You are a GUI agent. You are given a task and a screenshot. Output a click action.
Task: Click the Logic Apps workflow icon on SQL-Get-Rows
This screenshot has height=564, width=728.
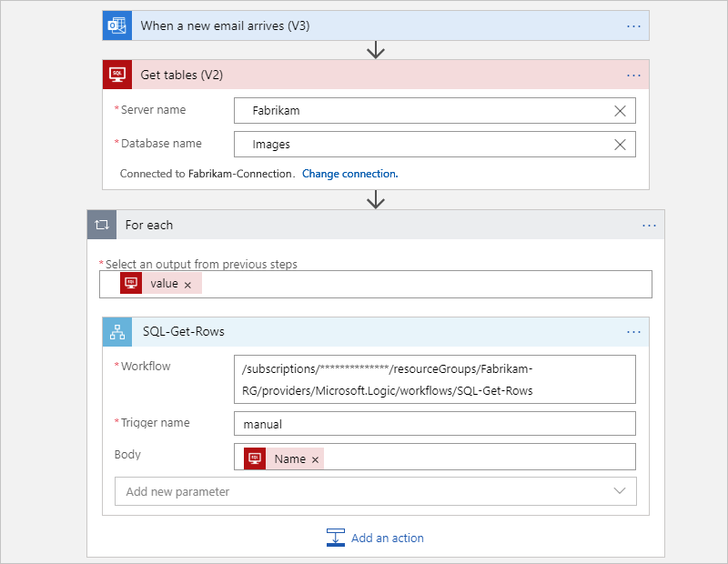point(117,331)
